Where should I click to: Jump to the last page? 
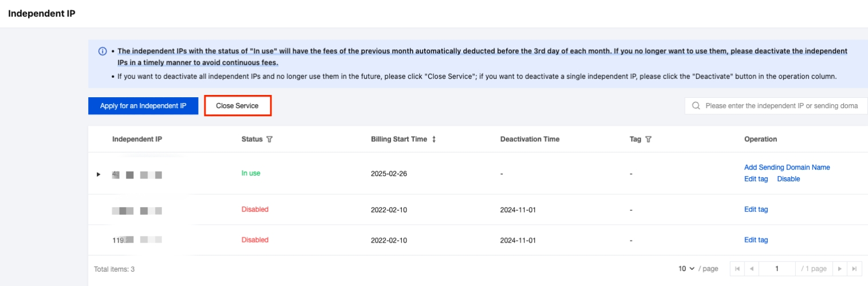854,269
